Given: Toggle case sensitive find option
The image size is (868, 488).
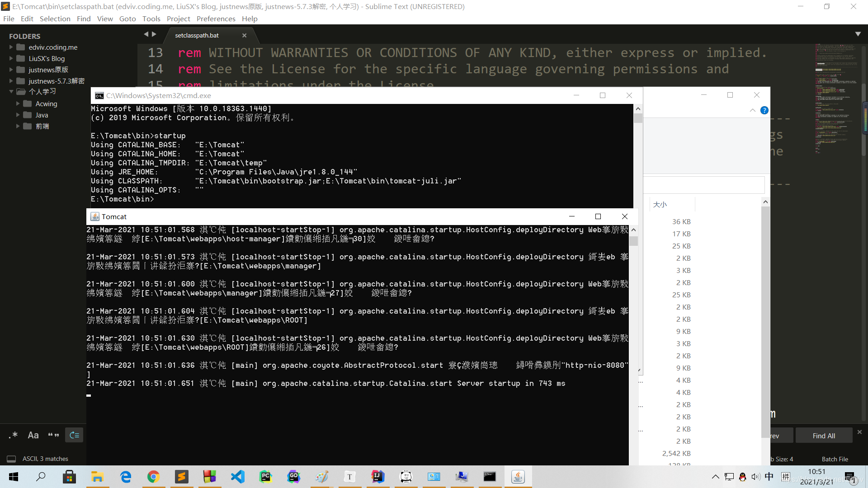Looking at the screenshot, I should [33, 435].
